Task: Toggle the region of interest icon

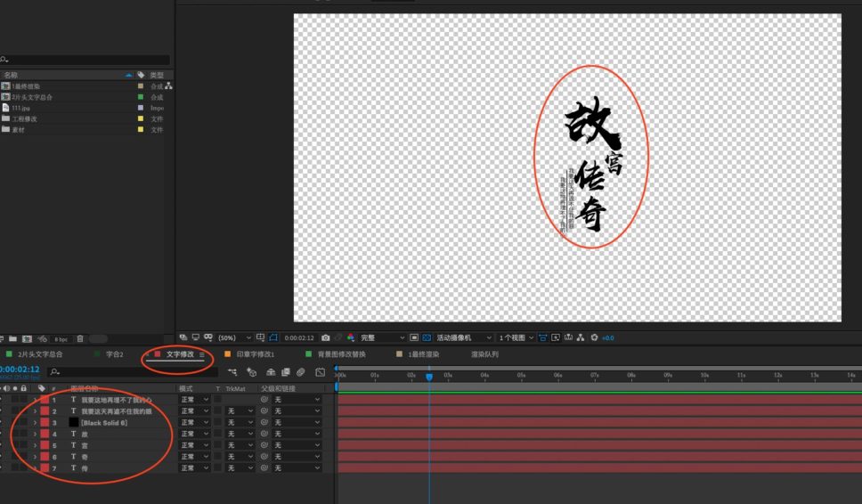Action: 414,337
